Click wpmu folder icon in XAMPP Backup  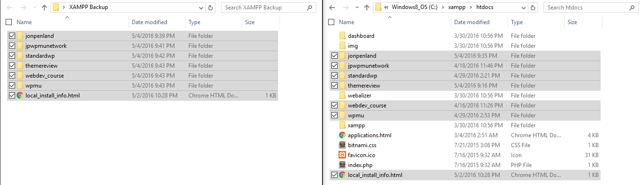tap(20, 86)
